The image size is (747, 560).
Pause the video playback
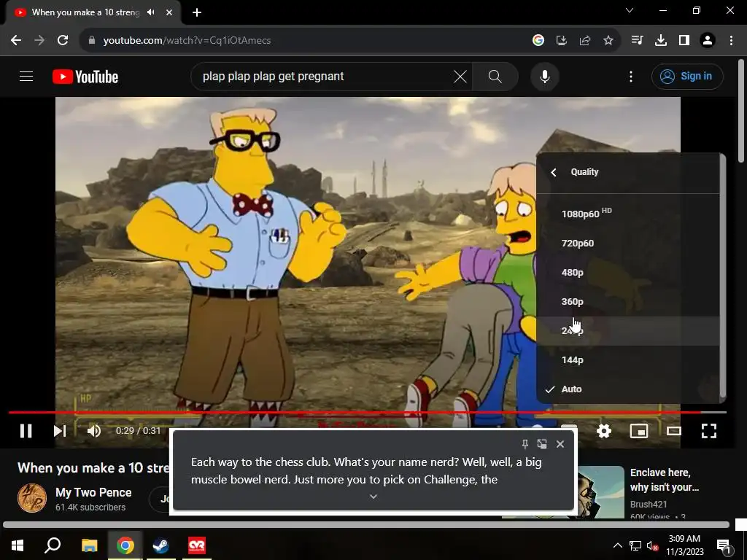(26, 431)
